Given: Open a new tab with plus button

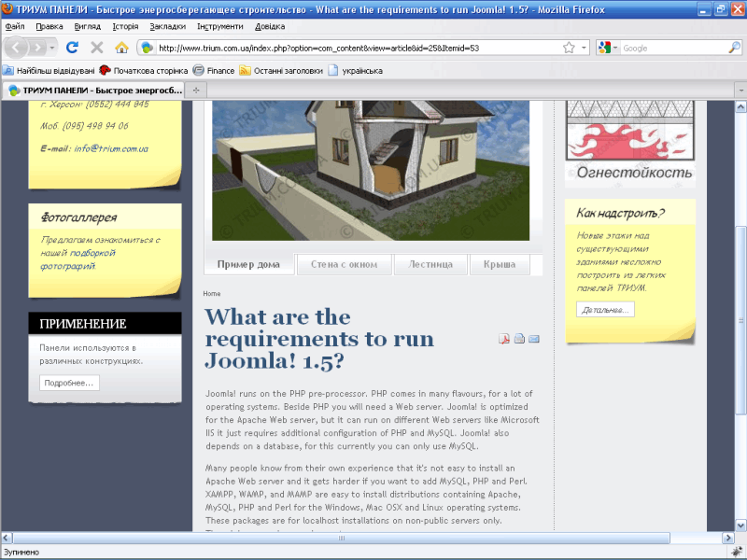Looking at the screenshot, I should [196, 90].
